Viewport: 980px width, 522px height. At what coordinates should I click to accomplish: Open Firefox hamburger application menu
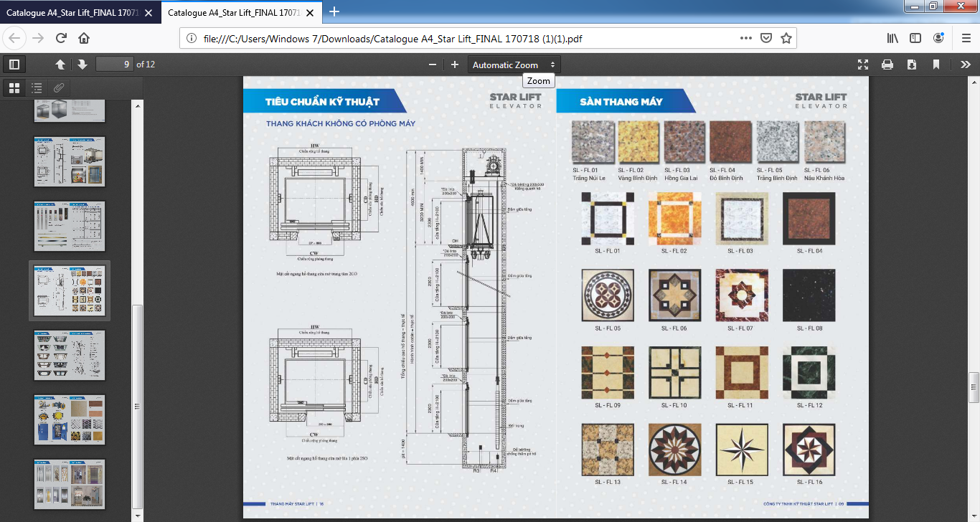tap(966, 38)
